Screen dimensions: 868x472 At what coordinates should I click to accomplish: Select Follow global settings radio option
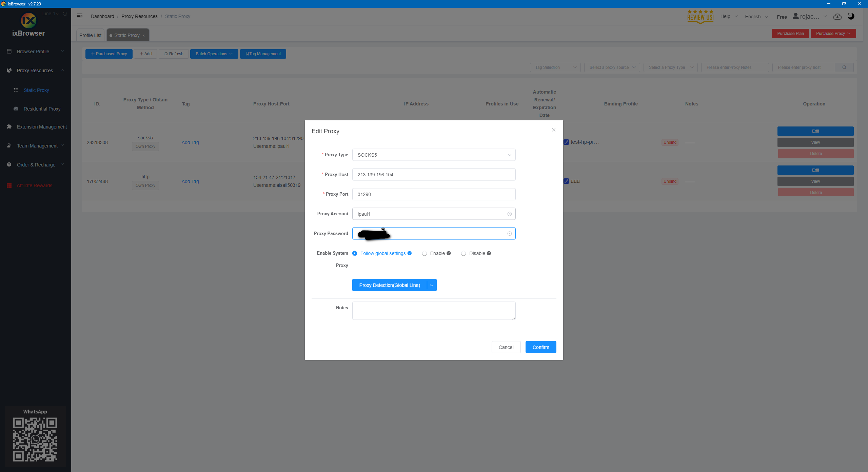(355, 253)
